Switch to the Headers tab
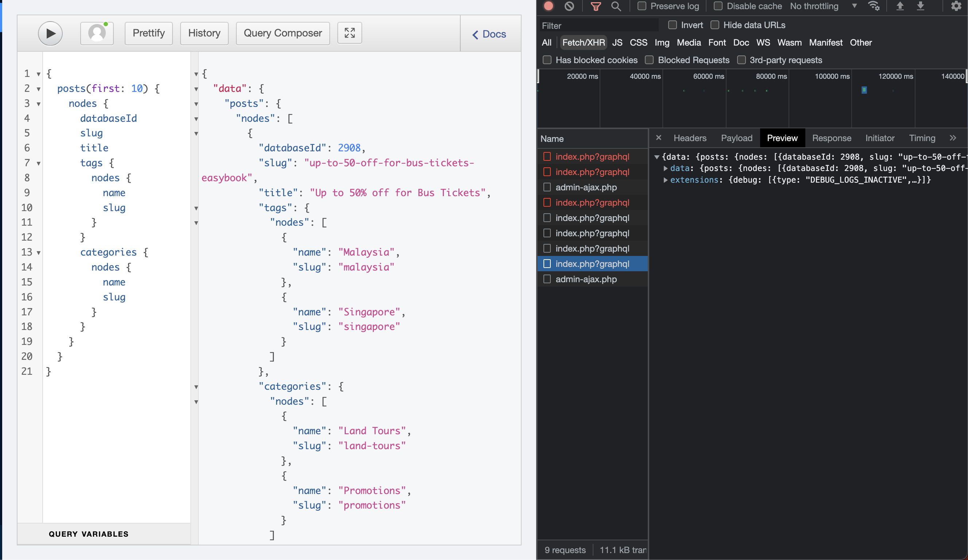The width and height of the screenshot is (968, 560). point(690,138)
